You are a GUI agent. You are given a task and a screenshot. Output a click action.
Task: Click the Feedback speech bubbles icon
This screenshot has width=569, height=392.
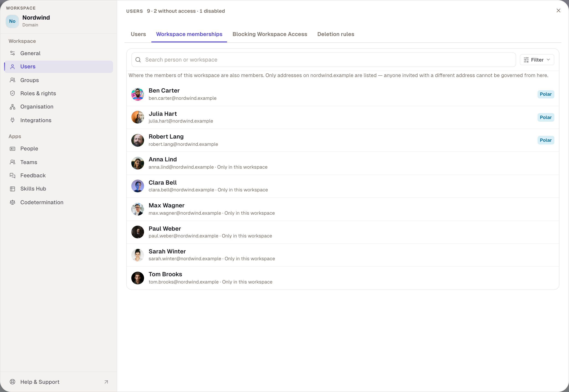pos(13,175)
